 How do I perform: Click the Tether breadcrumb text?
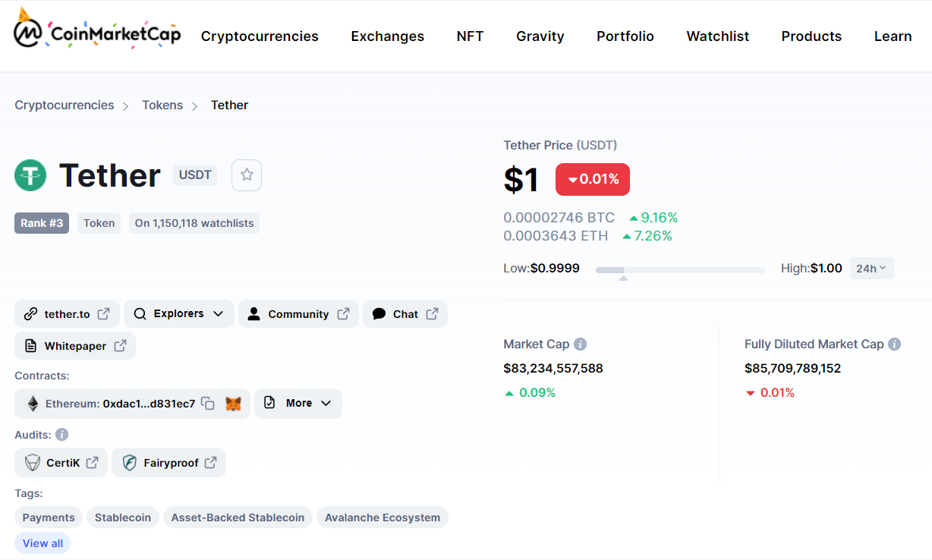229,105
